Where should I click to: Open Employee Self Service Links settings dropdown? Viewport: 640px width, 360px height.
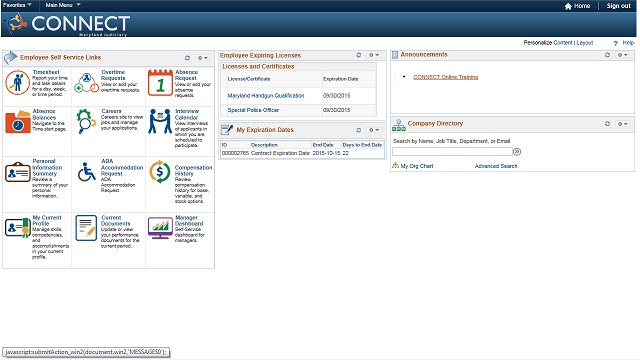[203, 58]
